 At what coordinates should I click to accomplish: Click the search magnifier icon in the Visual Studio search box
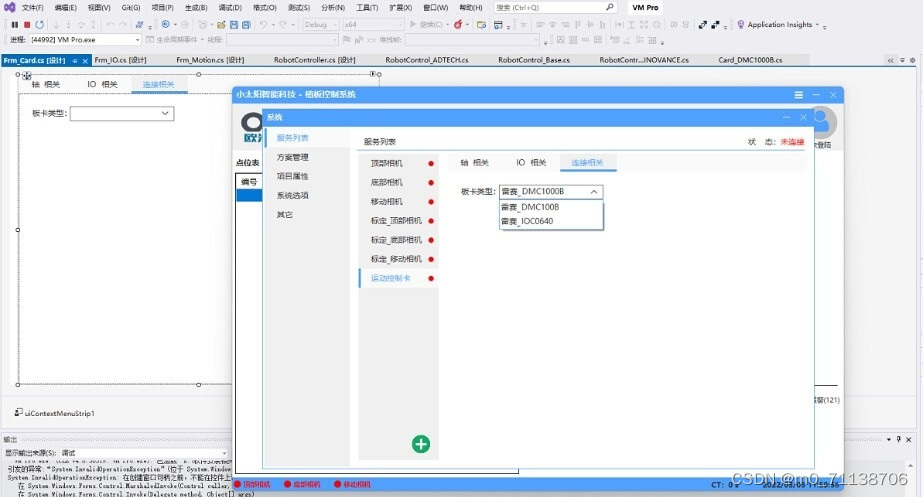coord(610,8)
